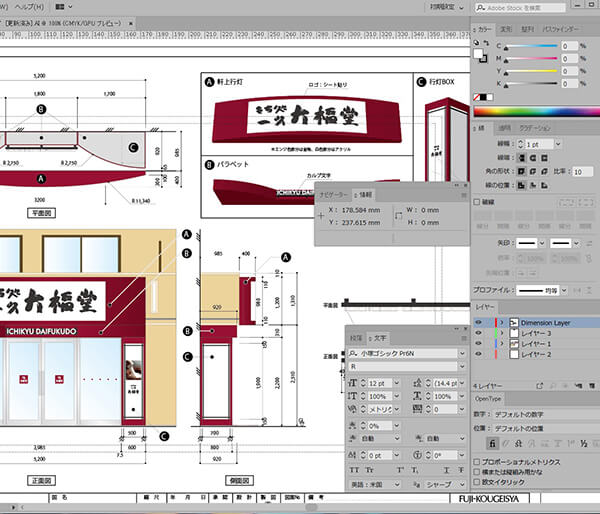
Task: Swap fill and stroke colors icon
Action: coord(486,43)
